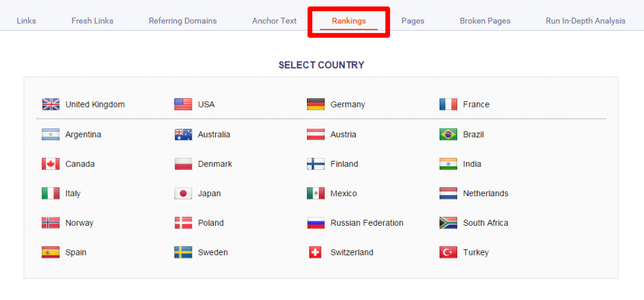Click the Mexico flag icon
This screenshot has width=644, height=300.
pos(316,194)
